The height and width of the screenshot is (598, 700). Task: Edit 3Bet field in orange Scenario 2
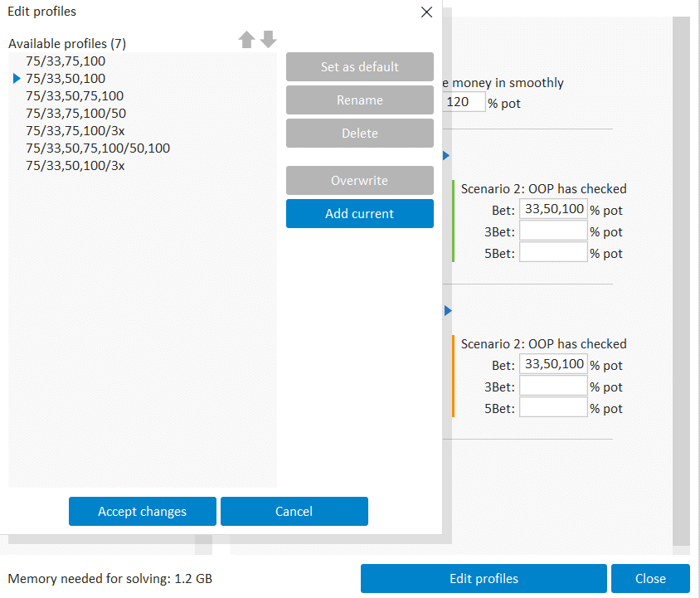[553, 386]
